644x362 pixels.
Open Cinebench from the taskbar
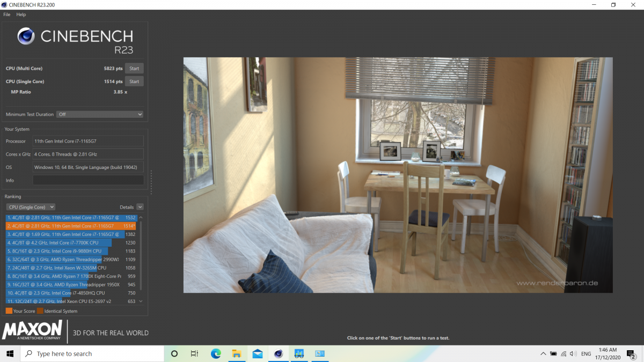(x=278, y=353)
